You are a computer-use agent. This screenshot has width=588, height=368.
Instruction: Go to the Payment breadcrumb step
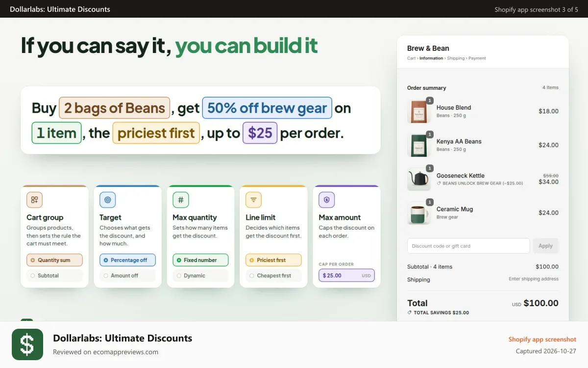click(x=477, y=58)
